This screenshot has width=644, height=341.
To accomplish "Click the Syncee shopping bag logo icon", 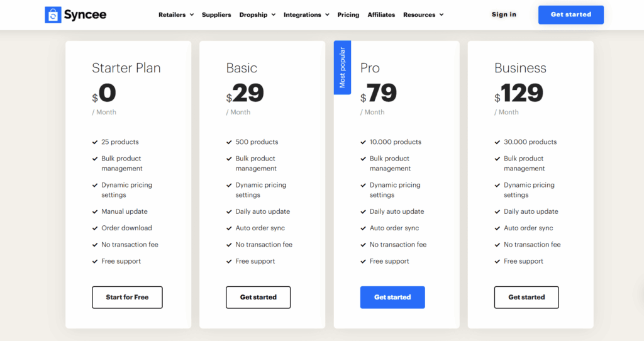I will tap(53, 15).
